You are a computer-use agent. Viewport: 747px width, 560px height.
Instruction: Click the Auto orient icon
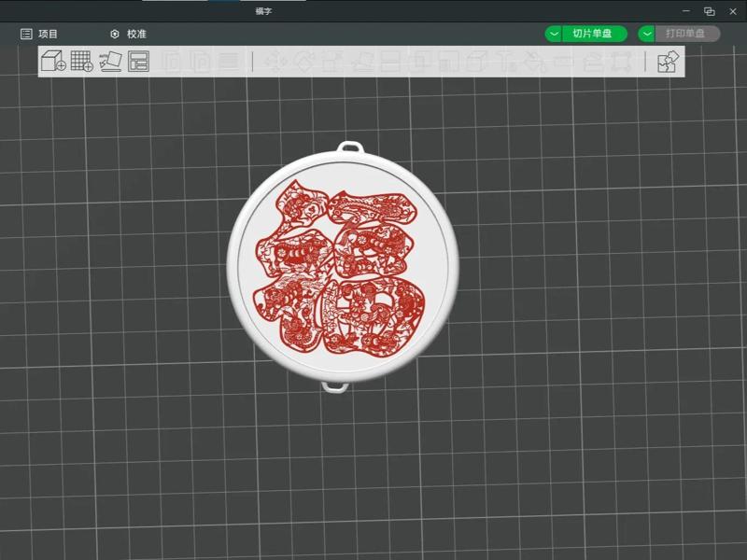[110, 62]
